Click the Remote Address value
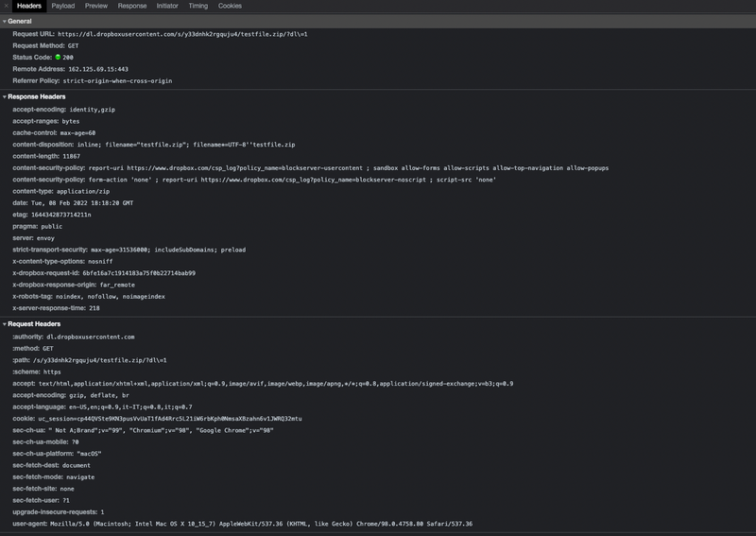This screenshot has height=536, width=756. 98,69
